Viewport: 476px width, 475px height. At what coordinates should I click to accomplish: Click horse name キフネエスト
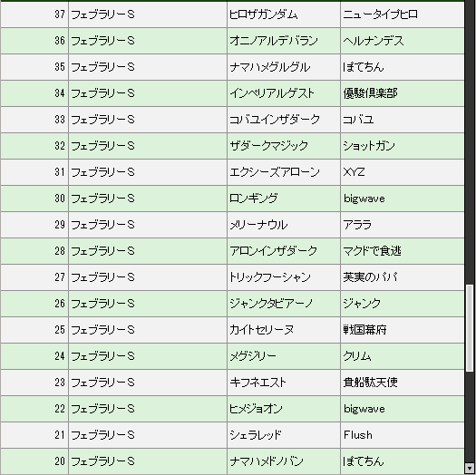pos(257,383)
